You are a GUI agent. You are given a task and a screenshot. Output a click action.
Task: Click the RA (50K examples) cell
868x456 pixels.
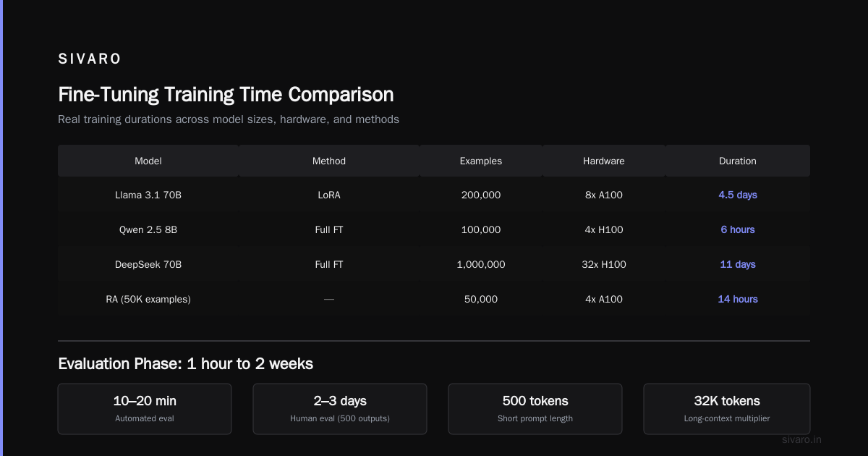148,299
